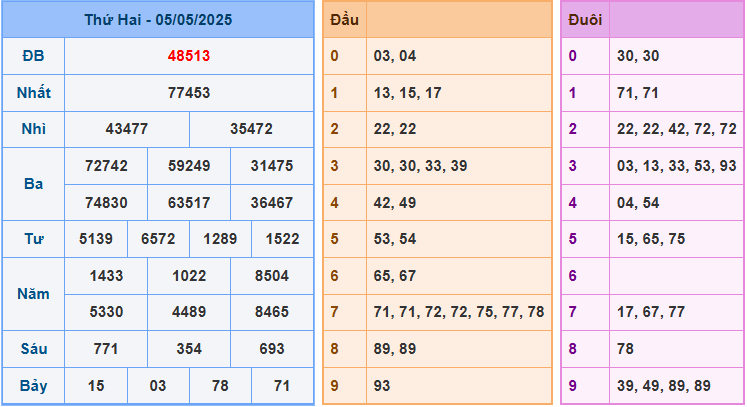Click the Bảy prize number 78
Viewport: 747px width, 407px height.
(x=220, y=386)
